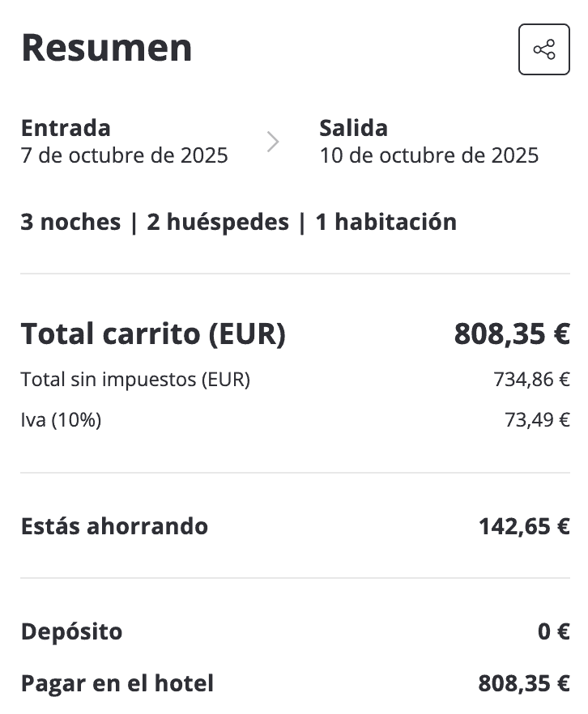Click the check-in date 7 de octubre
Screen dimensions: 588x714
coord(124,155)
